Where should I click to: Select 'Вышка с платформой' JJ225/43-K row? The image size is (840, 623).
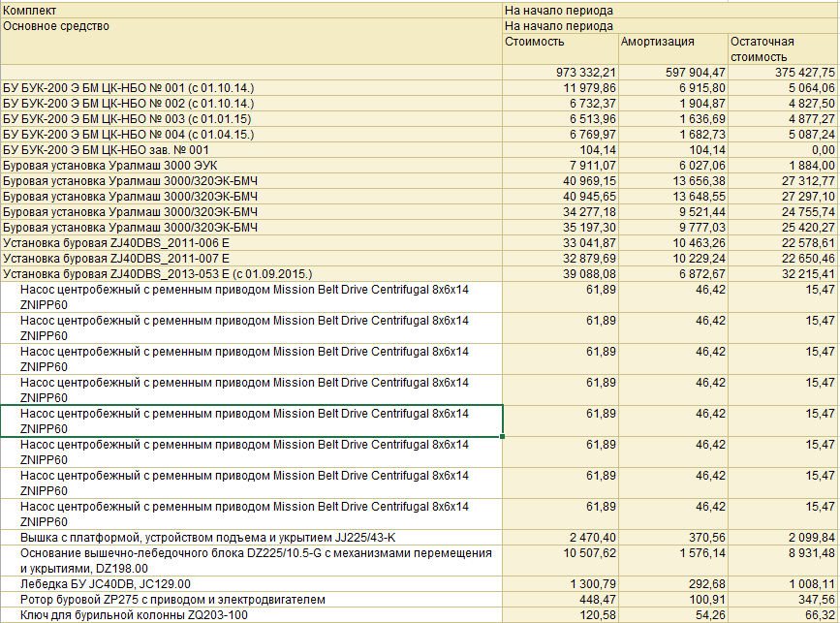[251, 538]
